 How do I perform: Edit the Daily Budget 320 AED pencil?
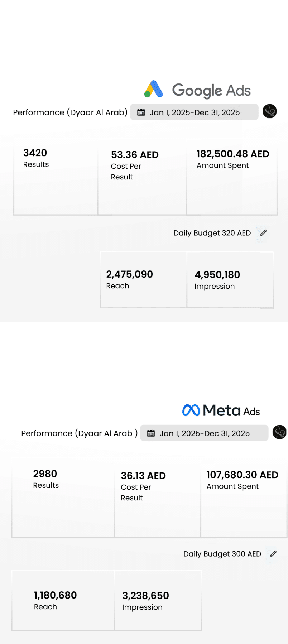pos(263,233)
